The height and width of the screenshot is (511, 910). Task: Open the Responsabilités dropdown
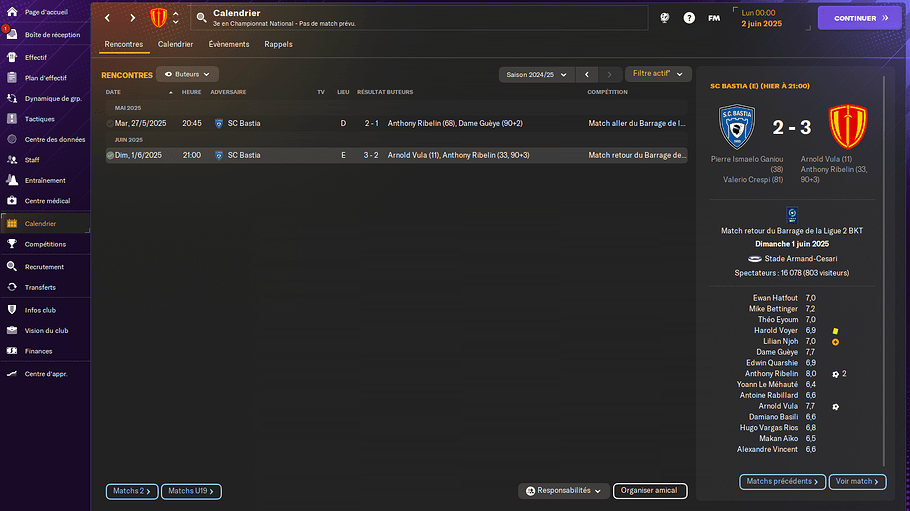point(564,491)
